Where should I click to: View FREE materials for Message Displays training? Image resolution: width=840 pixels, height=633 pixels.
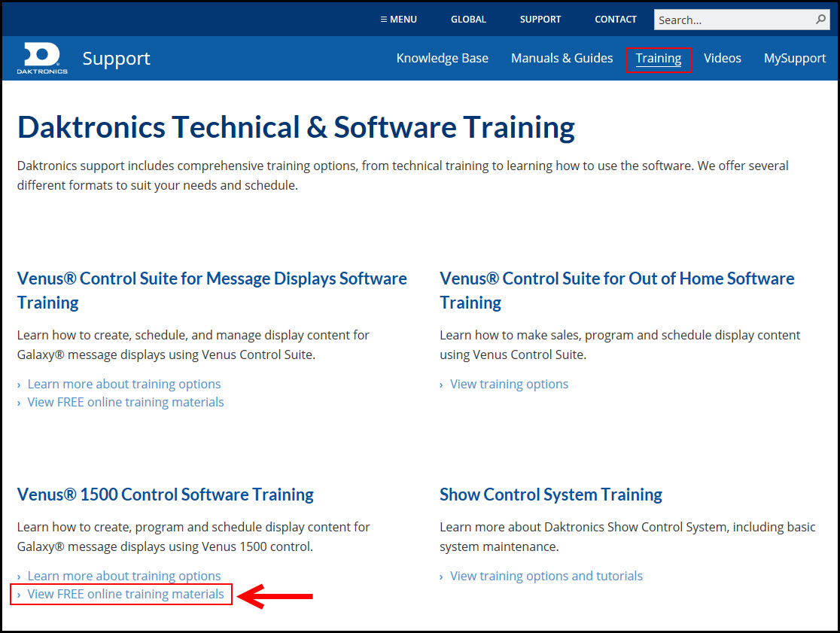(125, 402)
